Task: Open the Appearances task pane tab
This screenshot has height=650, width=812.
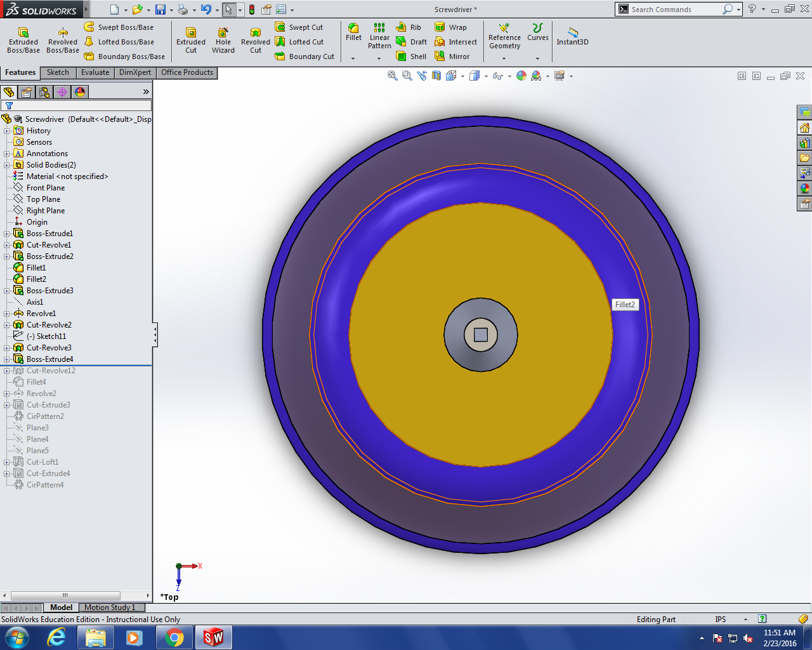Action: (x=804, y=189)
